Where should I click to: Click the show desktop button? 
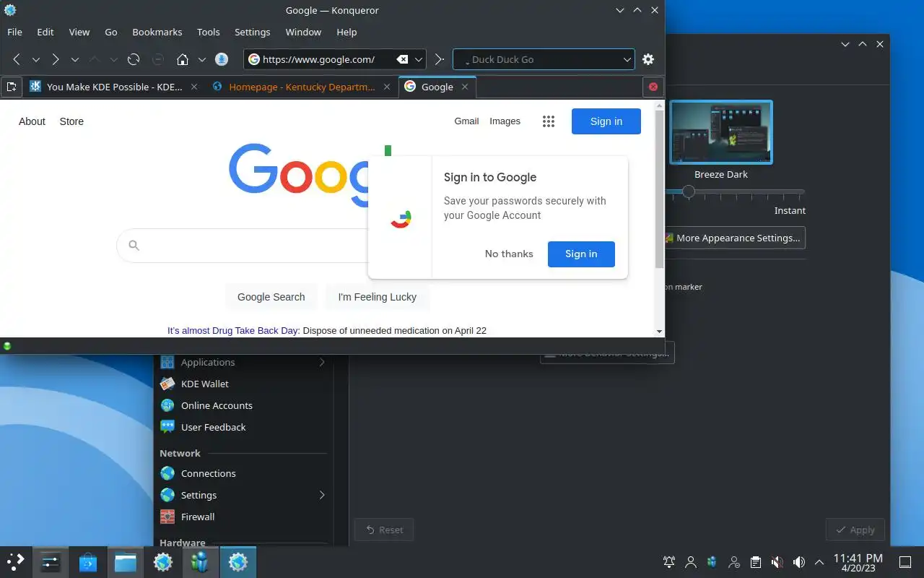[x=905, y=561]
